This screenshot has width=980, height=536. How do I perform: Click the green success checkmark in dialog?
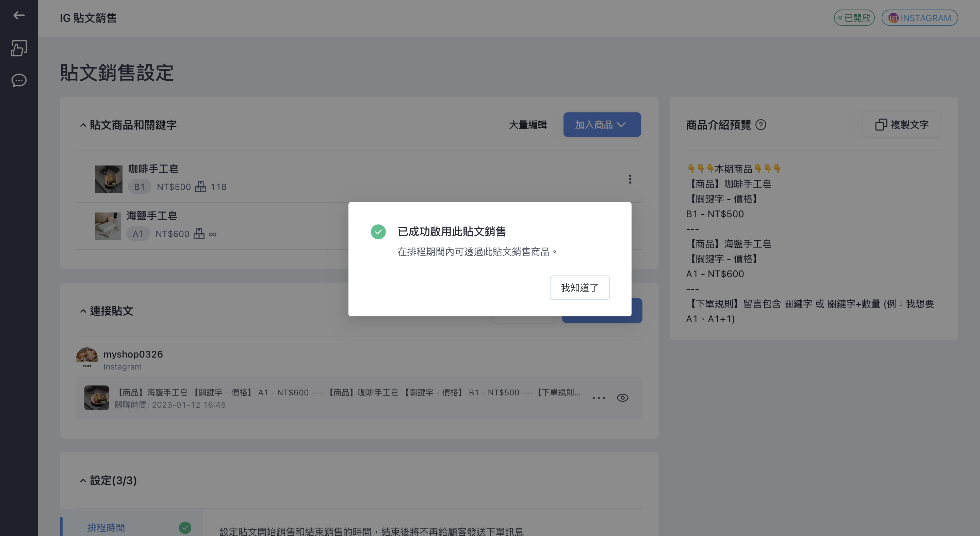[x=378, y=232]
